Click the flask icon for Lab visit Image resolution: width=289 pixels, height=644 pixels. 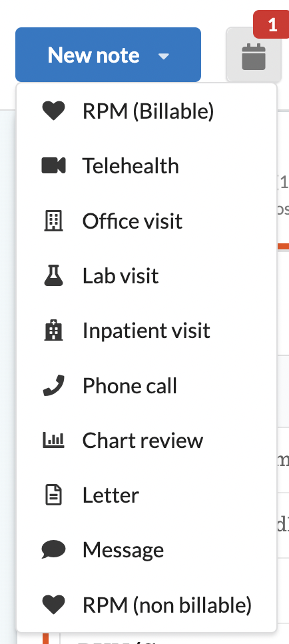[x=53, y=275]
